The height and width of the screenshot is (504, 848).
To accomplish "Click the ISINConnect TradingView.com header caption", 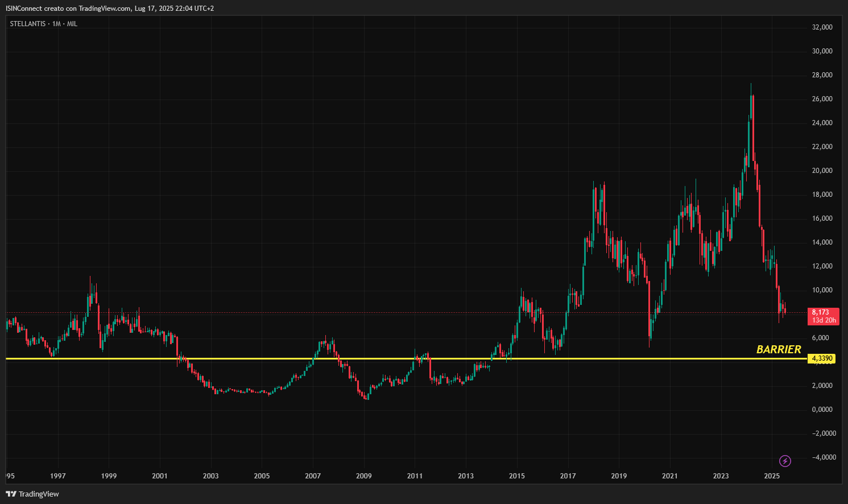I will point(110,9).
